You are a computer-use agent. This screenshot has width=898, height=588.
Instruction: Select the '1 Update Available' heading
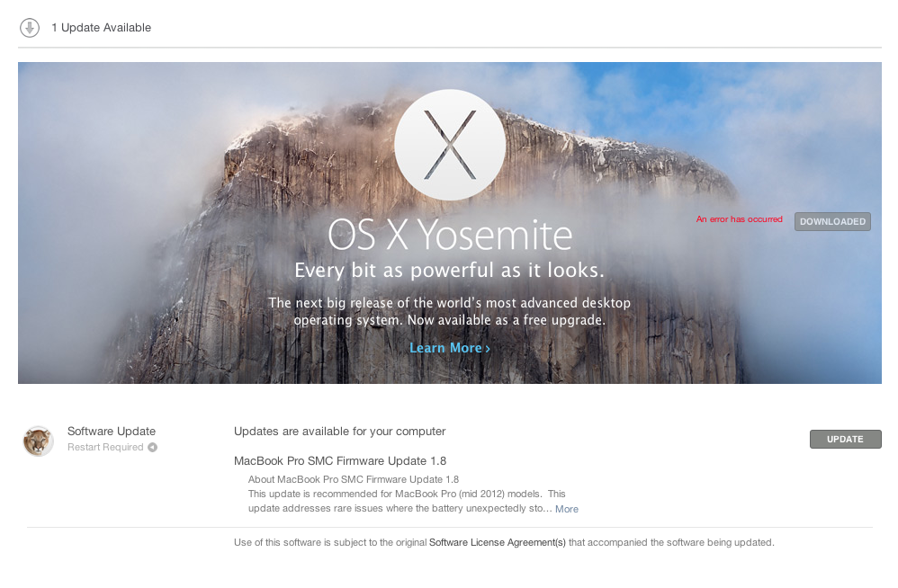(102, 28)
